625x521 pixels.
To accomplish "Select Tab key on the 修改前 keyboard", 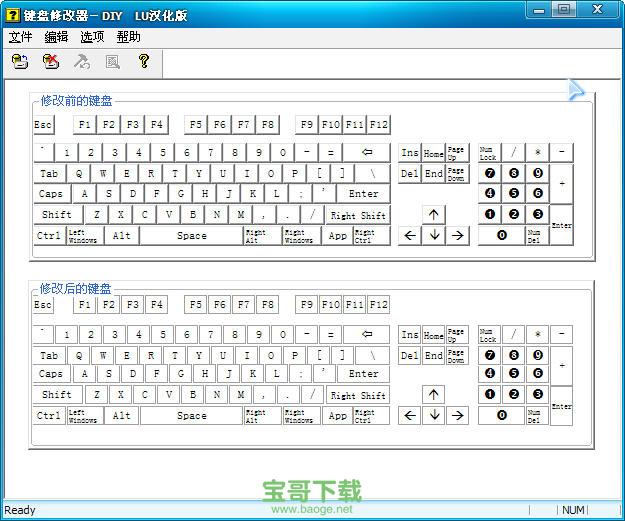I will [49, 173].
